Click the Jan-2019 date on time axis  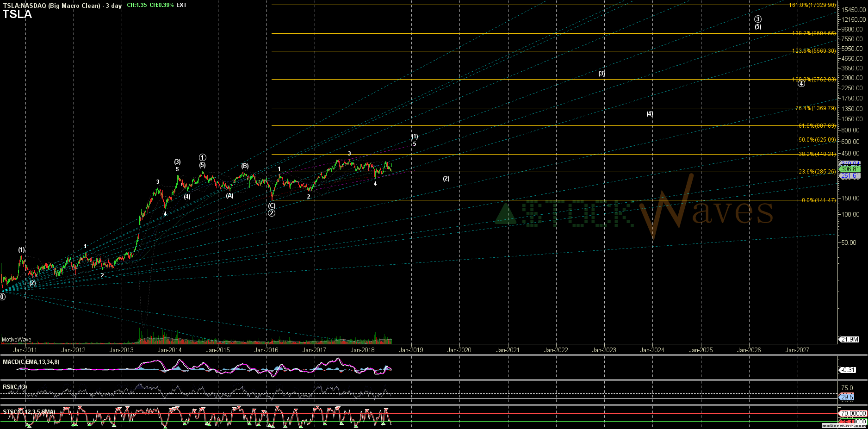click(411, 350)
